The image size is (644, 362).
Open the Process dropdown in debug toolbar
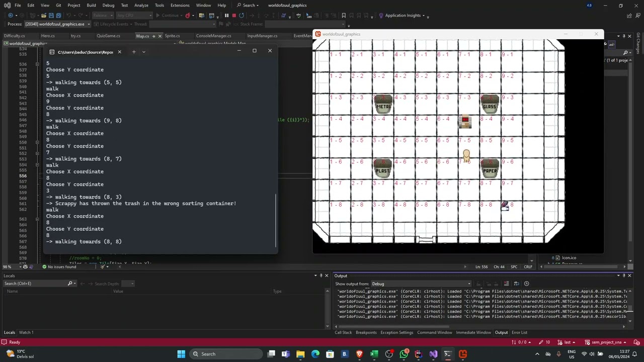[57, 24]
